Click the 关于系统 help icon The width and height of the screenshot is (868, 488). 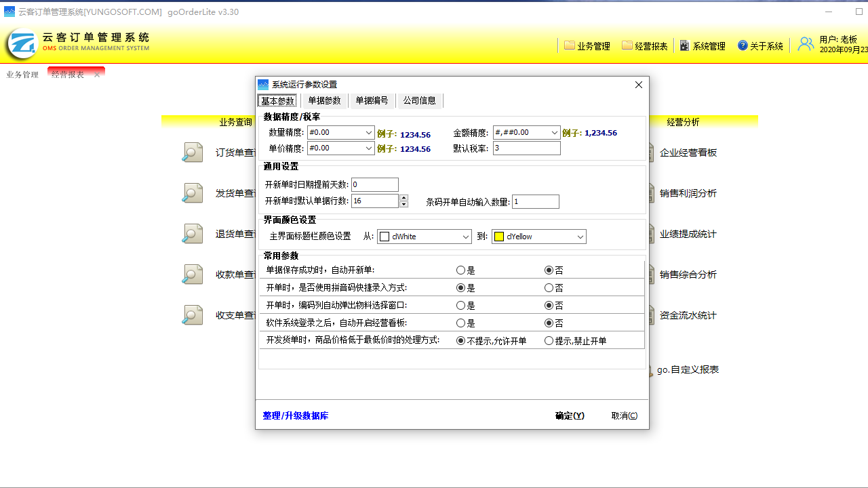click(743, 45)
